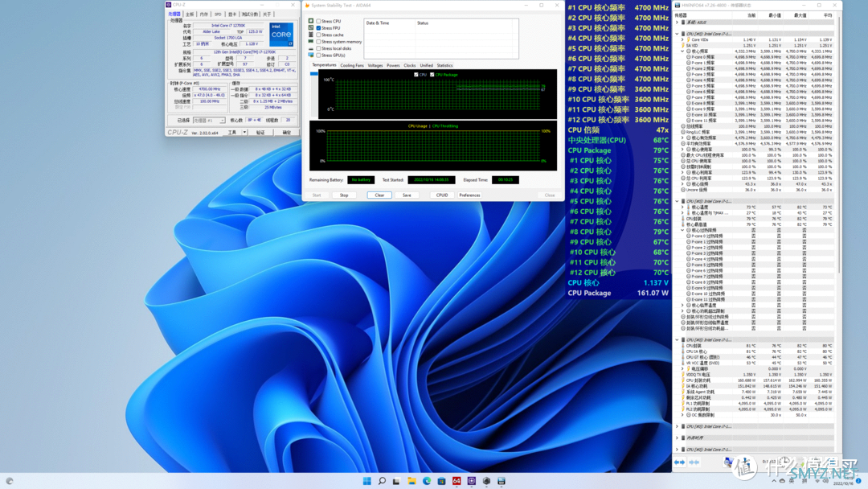Enable Stress GPU(s) checkbox

(x=319, y=55)
